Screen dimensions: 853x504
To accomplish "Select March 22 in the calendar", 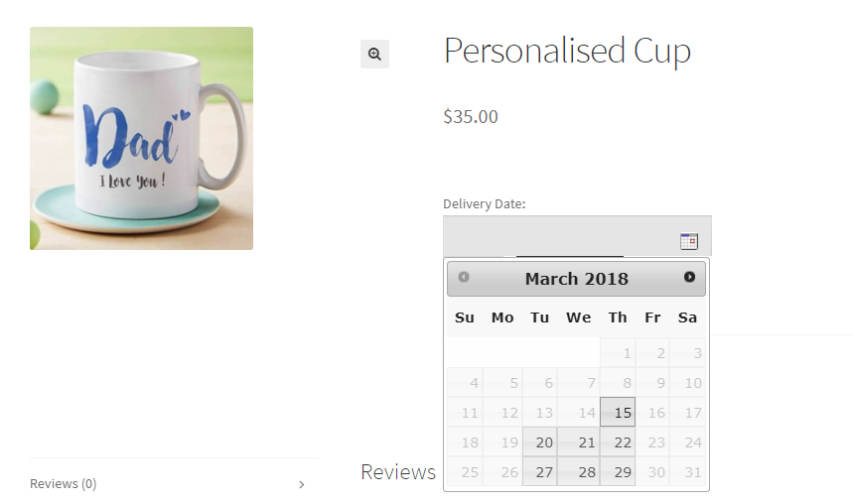I will (618, 442).
